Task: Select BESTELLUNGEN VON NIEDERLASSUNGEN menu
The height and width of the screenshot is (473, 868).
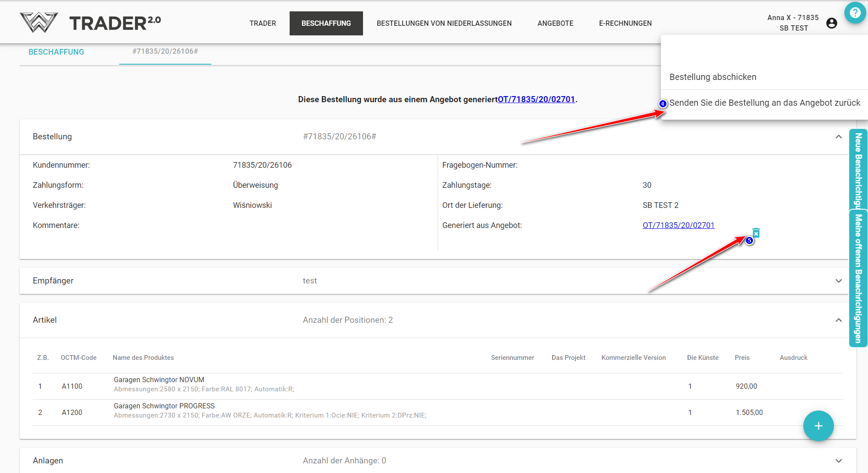Action: [444, 23]
